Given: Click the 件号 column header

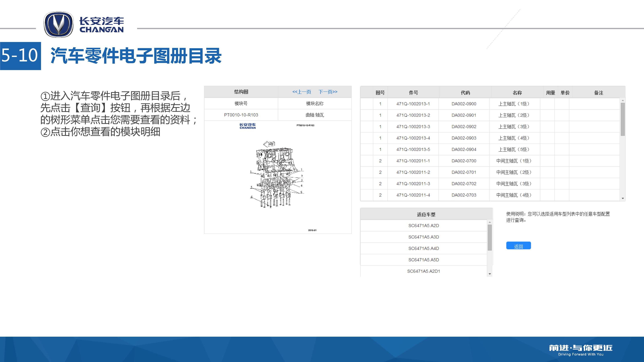Looking at the screenshot, I should coord(413,93).
